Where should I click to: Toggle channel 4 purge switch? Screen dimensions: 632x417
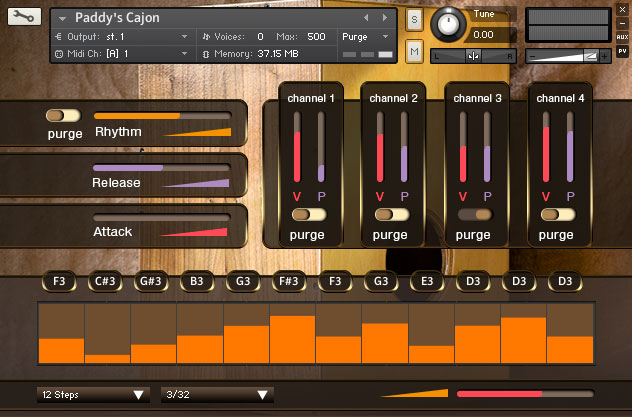tap(558, 214)
